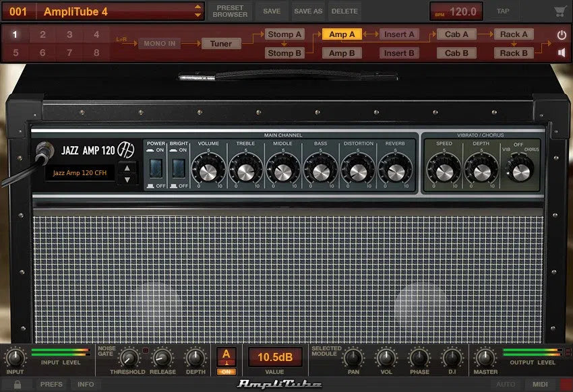573x392 pixels.
Task: Open the Rack B module slot
Action: (x=514, y=53)
